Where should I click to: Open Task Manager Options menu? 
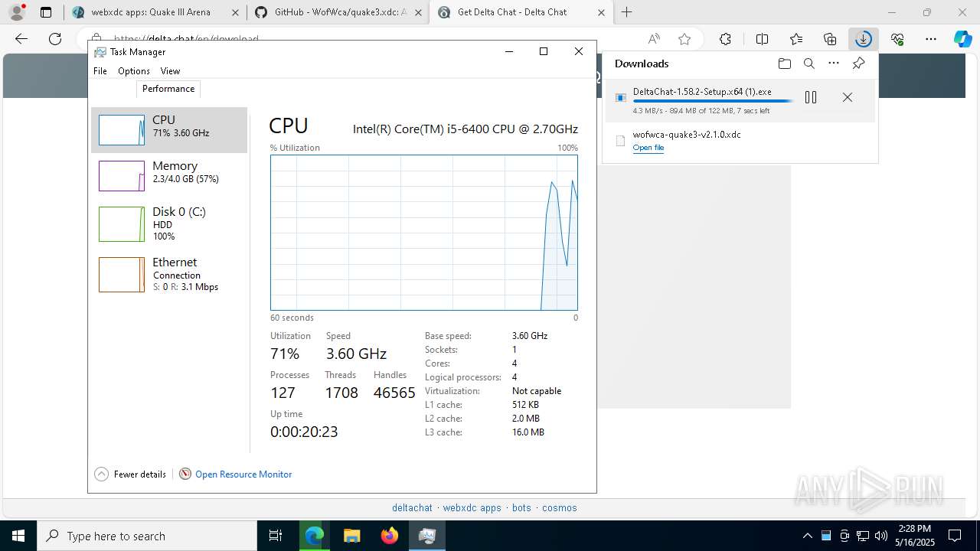pyautogui.click(x=134, y=71)
